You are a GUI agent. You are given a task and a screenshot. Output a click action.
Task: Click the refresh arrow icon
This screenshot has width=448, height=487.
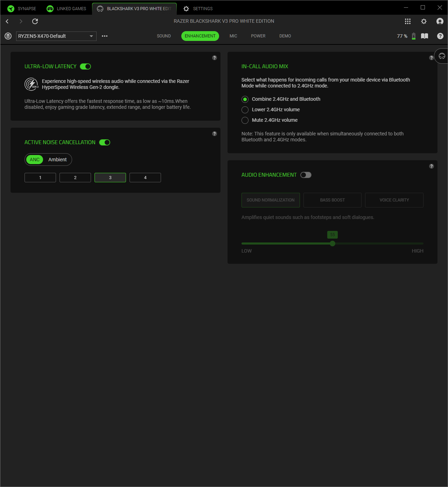point(35,21)
